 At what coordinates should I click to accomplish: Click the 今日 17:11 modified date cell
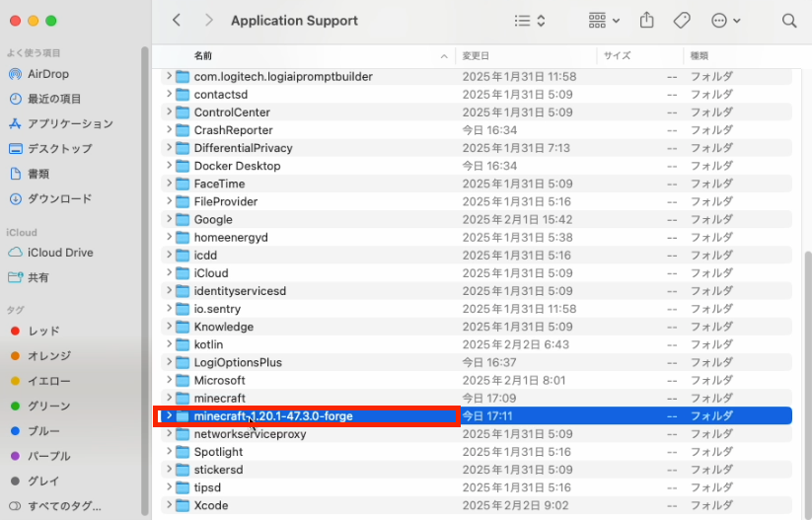tap(486, 415)
